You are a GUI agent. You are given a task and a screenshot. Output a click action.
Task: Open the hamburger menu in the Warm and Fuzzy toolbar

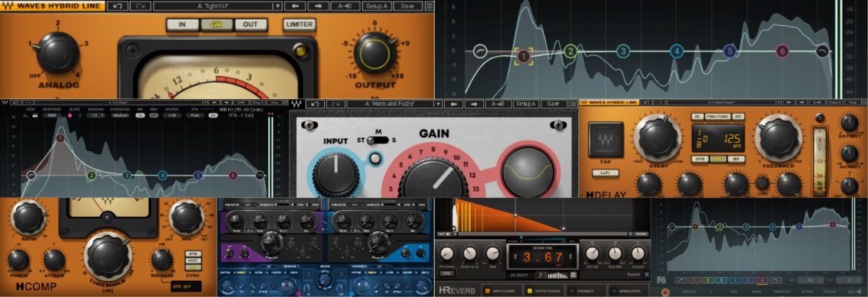(573, 104)
